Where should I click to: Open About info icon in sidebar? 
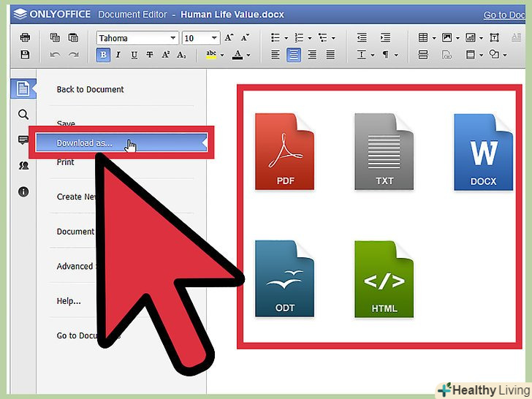tap(23, 191)
